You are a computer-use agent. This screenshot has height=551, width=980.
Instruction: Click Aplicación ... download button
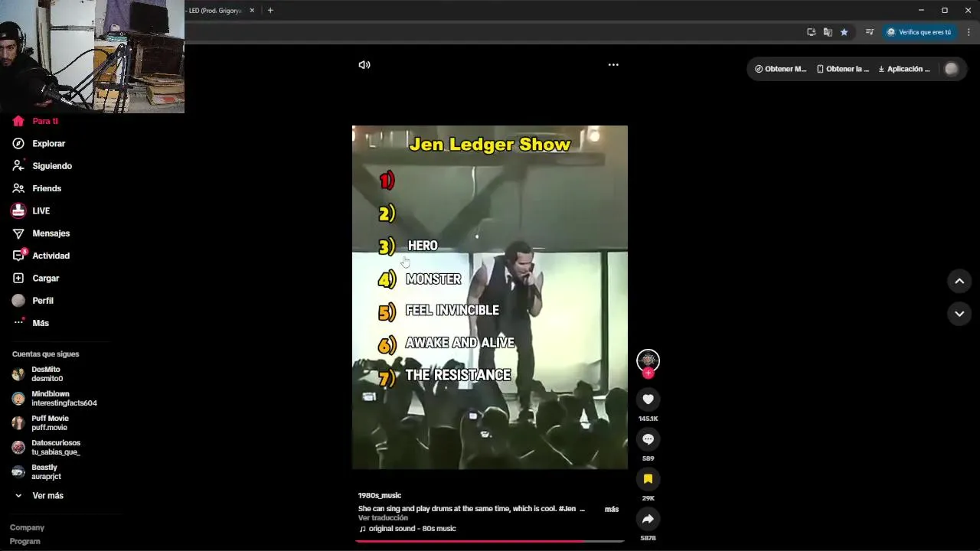pos(904,69)
